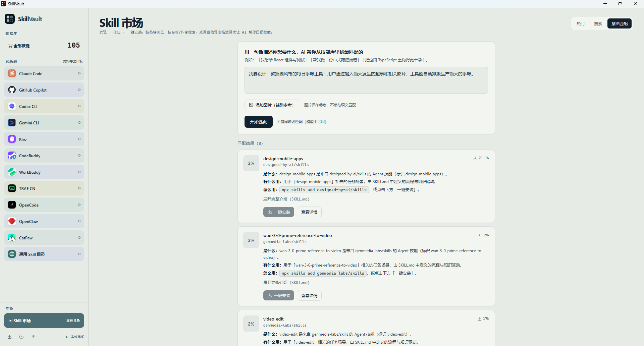Toggle the TRAE CN install target circle
Viewport: 644px width, 346px height.
tap(79, 188)
